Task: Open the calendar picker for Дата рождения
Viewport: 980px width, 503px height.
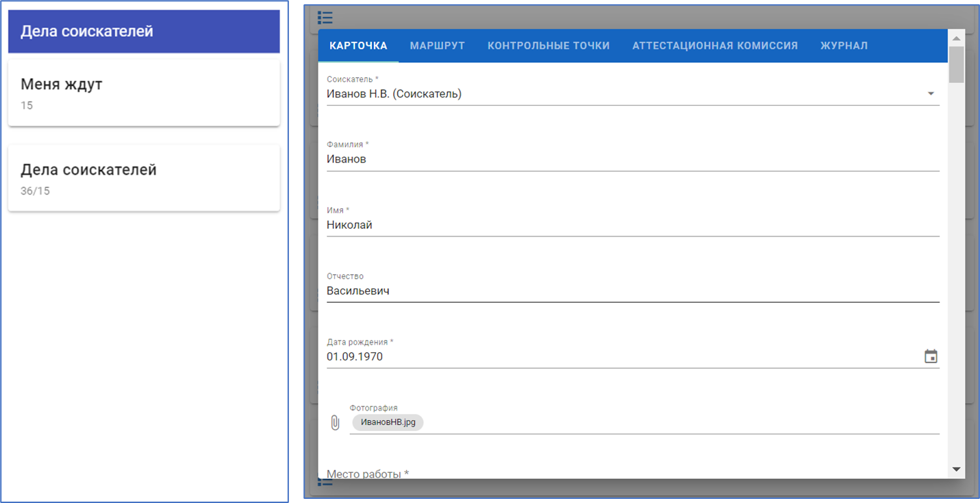Action: [x=931, y=356]
